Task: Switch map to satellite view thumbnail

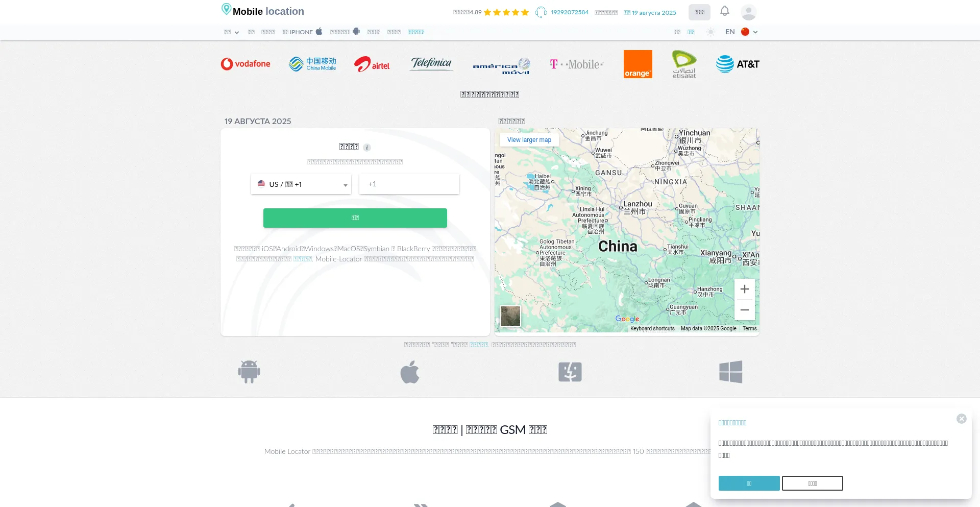Action: (x=510, y=316)
